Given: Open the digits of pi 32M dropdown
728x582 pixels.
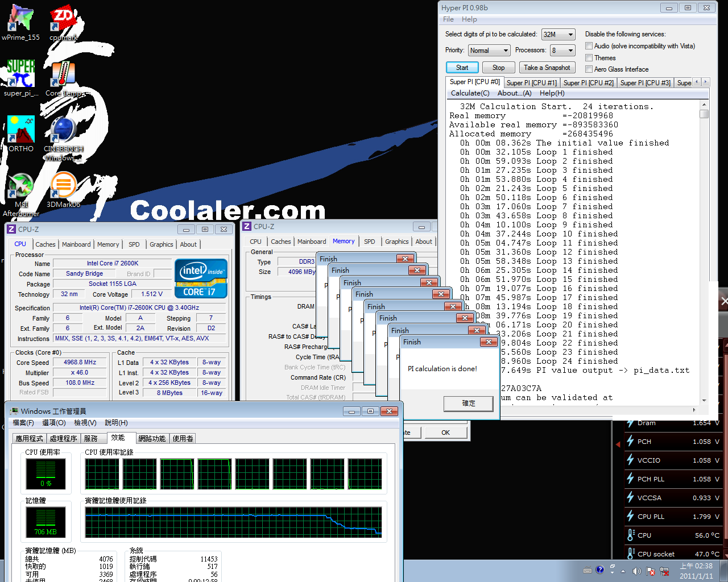Looking at the screenshot, I should 559,34.
